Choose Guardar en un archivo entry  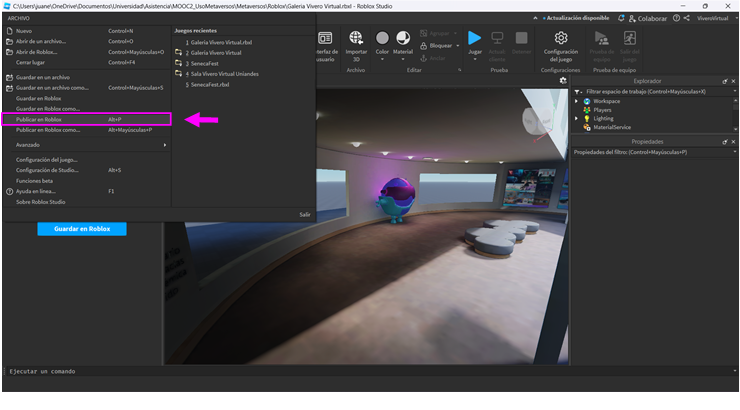87,77
